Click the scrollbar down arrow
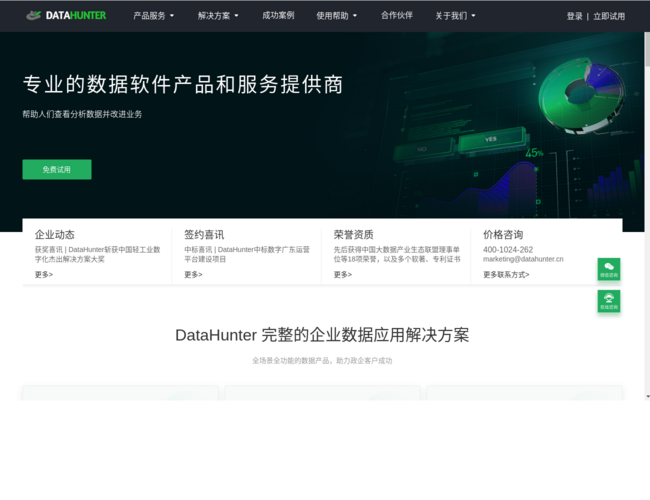Image resolution: width=650 pixels, height=500 pixels. tap(647, 396)
